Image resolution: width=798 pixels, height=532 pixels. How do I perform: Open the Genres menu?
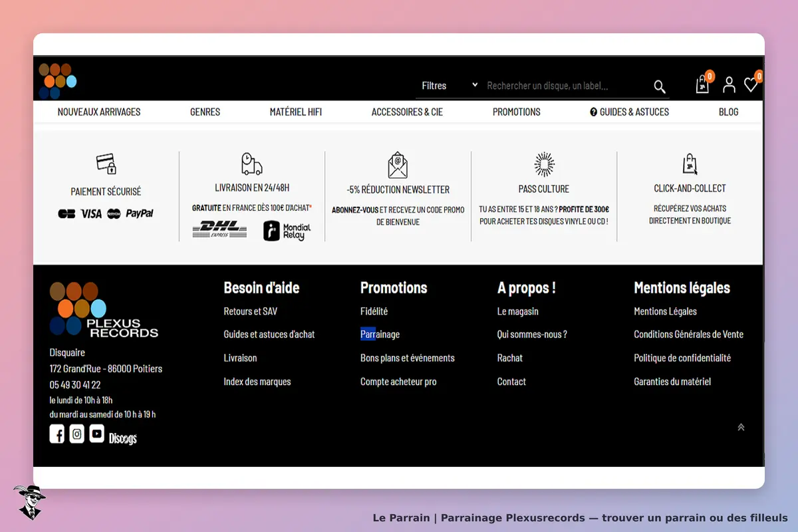[x=205, y=112]
